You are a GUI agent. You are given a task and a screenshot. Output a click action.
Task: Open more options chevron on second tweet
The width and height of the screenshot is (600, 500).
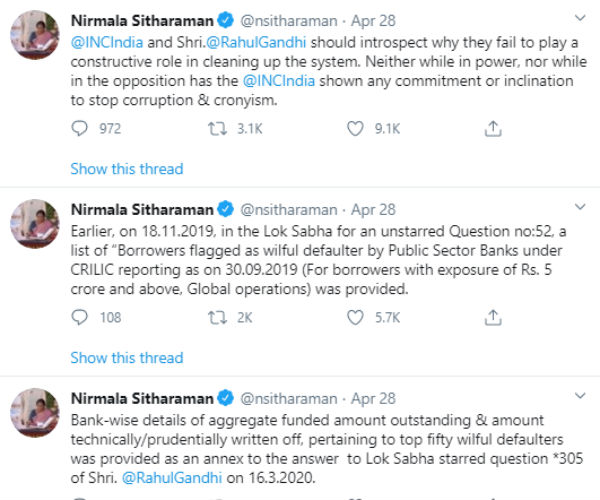[x=580, y=207]
